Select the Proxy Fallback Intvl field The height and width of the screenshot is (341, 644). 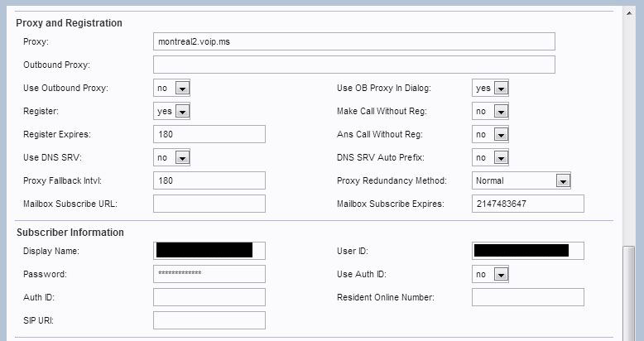(x=209, y=180)
